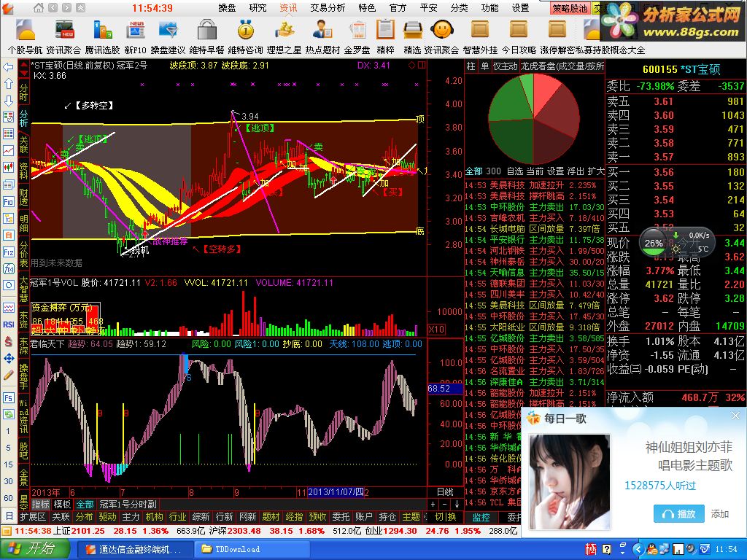Open the 操盘 menu
This screenshot has height=560, width=747.
click(x=228, y=7)
